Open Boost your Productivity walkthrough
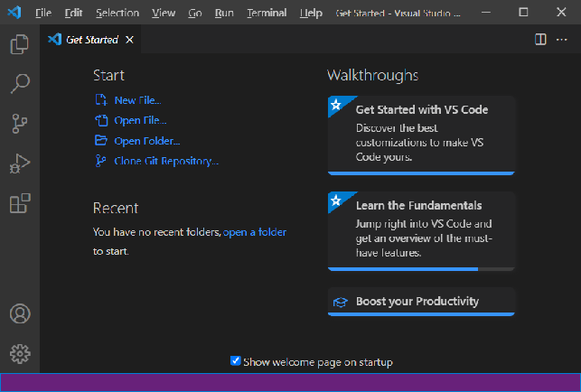The image size is (581, 392). [421, 302]
